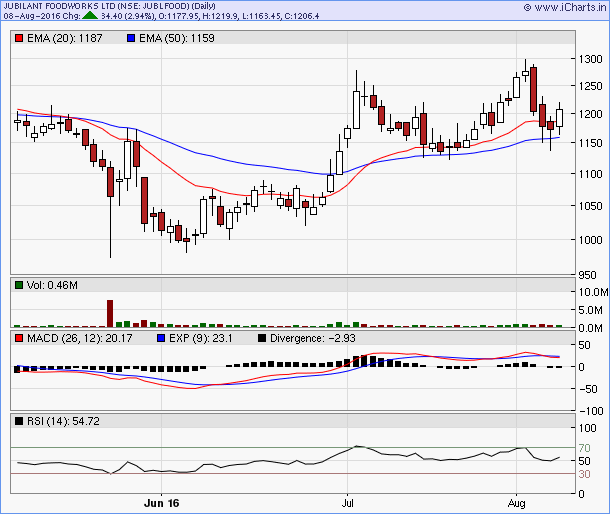The width and height of the screenshot is (610, 514).
Task: Click the 5.0M volume axis label
Action: pos(591,310)
